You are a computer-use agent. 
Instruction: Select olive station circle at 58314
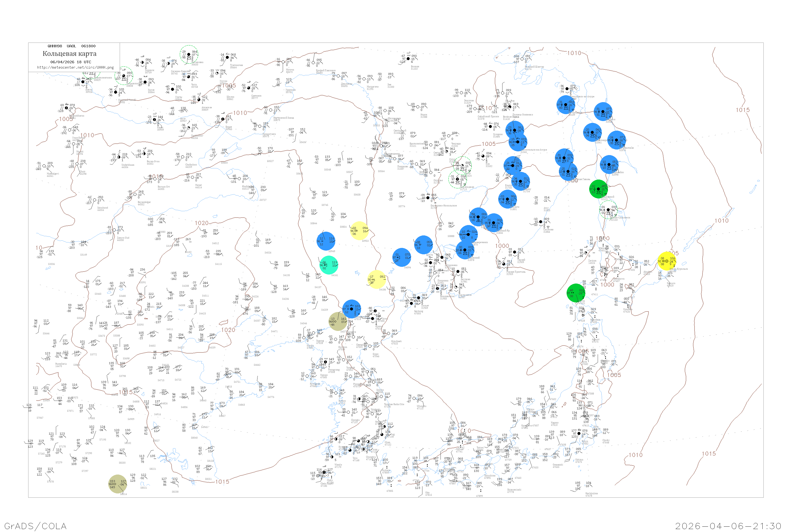pos(117,484)
